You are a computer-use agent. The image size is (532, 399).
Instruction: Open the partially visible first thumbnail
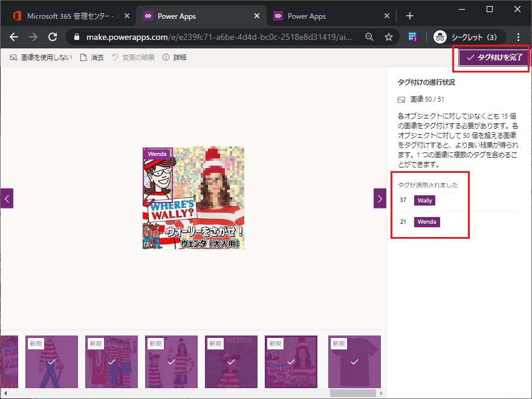pos(9,362)
